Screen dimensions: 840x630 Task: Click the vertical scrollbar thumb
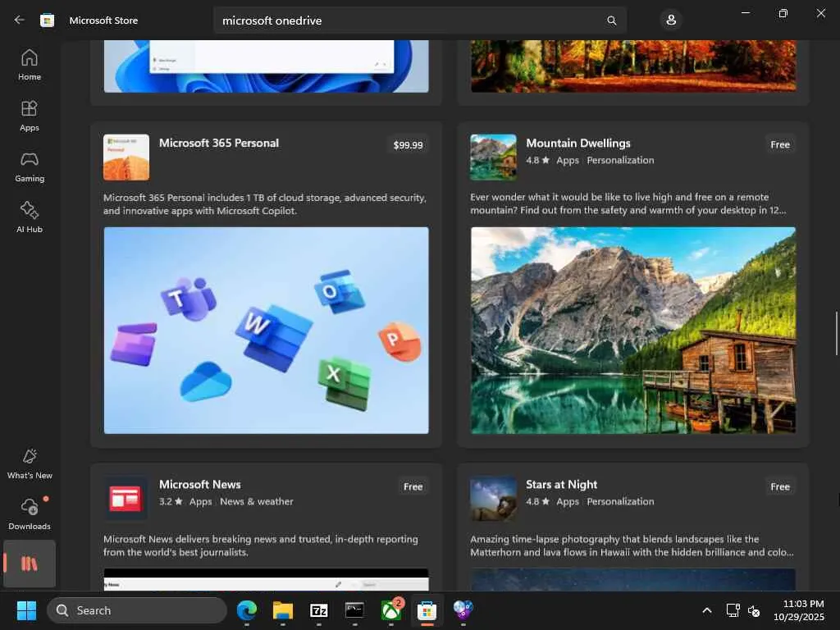836,333
